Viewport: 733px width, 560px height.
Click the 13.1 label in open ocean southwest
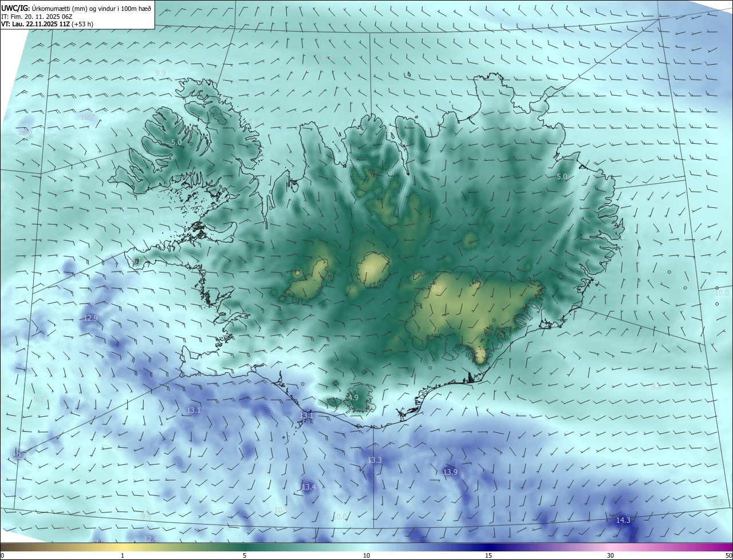tap(194, 410)
